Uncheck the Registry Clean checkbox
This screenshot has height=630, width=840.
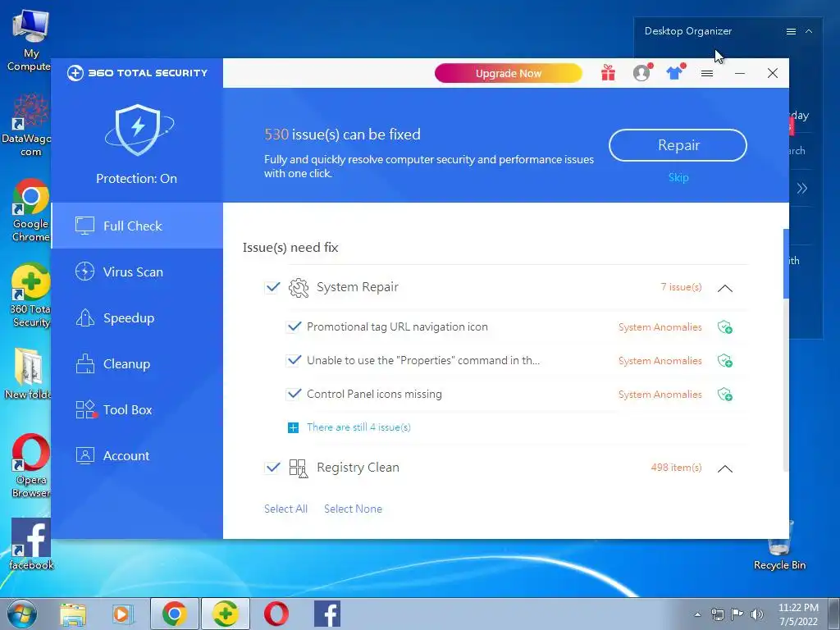[x=272, y=468]
